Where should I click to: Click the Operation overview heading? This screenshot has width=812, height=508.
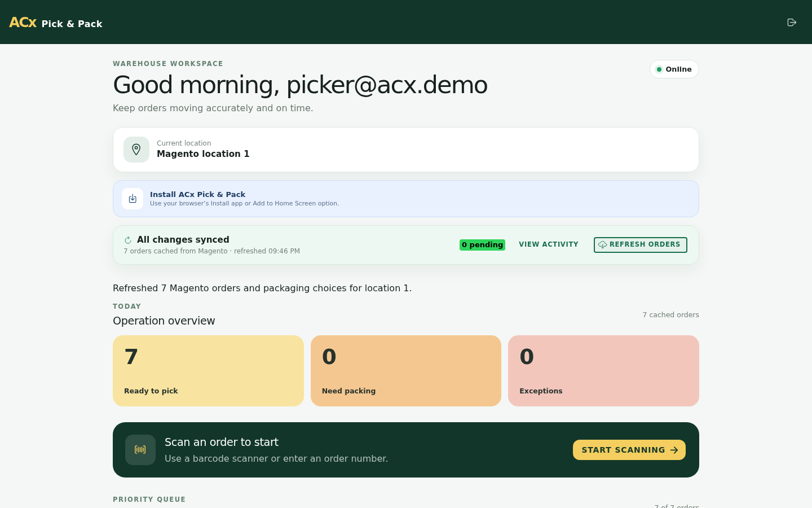tap(164, 321)
